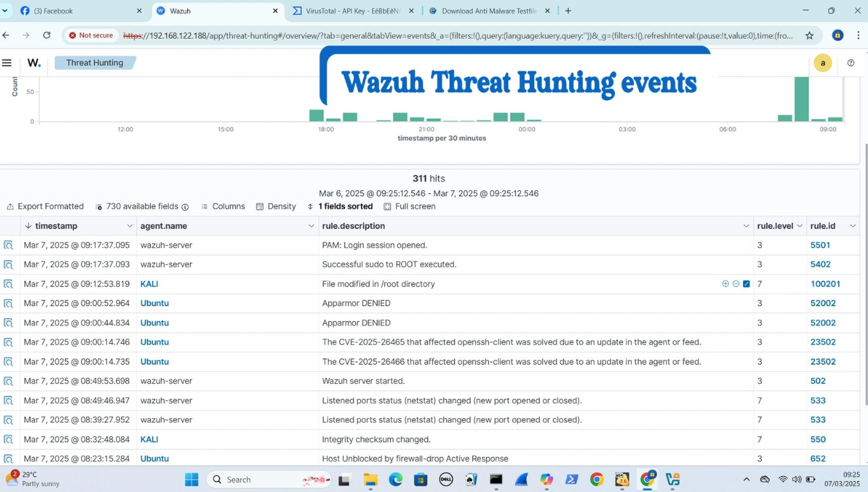Open agent.name column options dropdown
Screen dimensions: 868x492
tap(311, 226)
